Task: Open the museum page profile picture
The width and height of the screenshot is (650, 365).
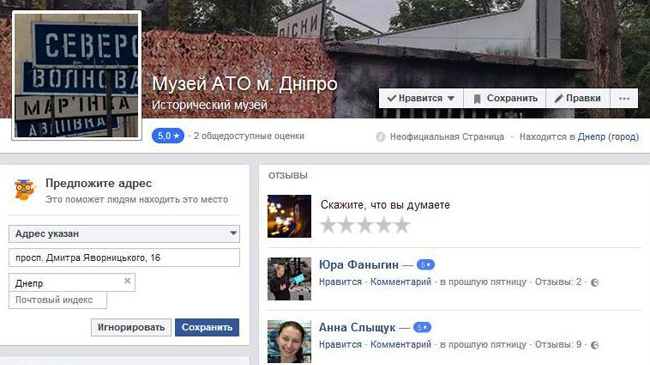Action: click(x=77, y=75)
